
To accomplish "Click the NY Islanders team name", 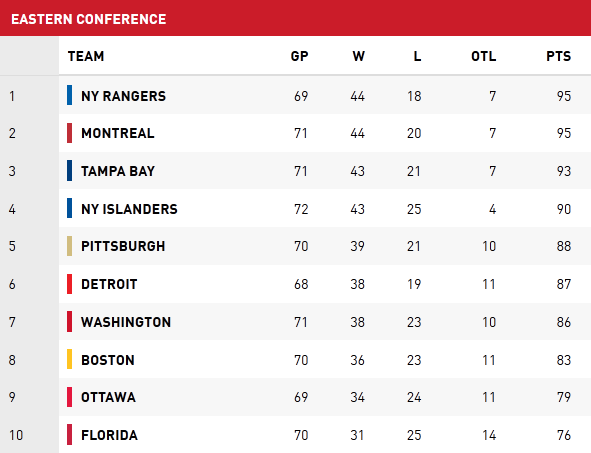I will 129,209.
